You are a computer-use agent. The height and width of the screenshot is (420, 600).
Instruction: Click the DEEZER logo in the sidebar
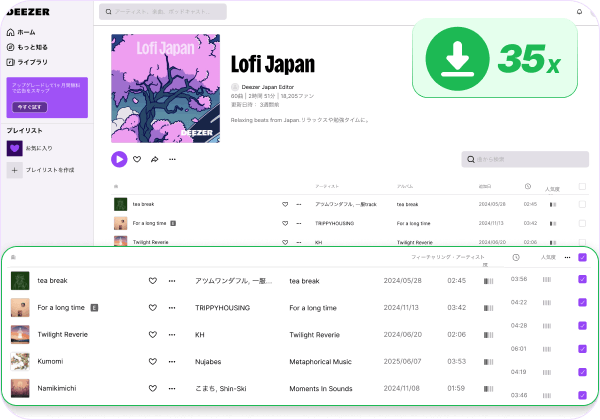(x=28, y=12)
